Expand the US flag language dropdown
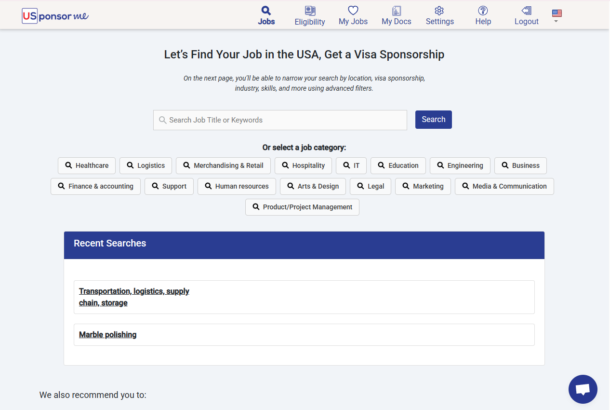 click(556, 15)
